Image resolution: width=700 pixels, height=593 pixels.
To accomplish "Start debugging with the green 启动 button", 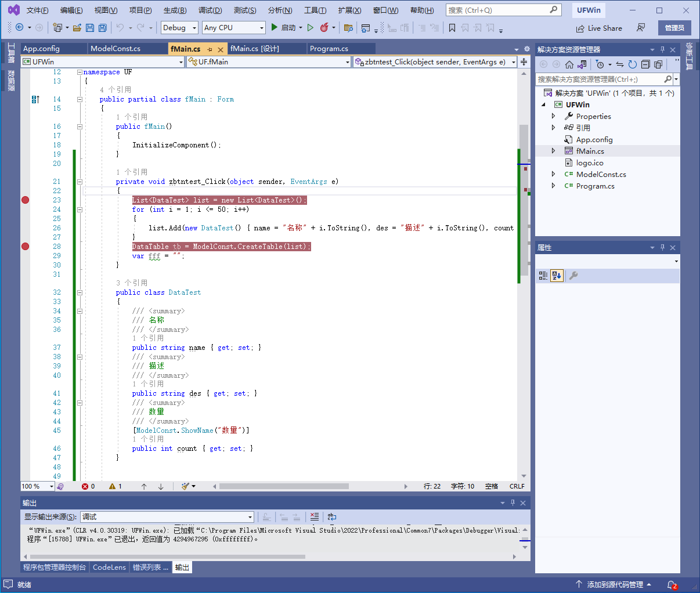I will pyautogui.click(x=284, y=28).
